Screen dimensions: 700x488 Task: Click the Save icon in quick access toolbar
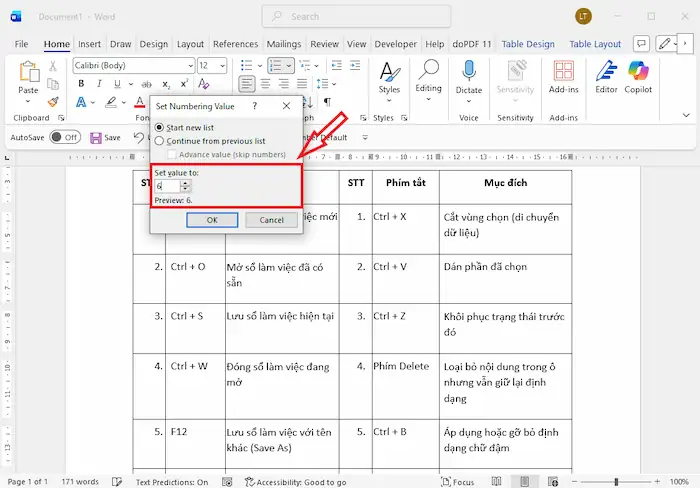pos(102,137)
